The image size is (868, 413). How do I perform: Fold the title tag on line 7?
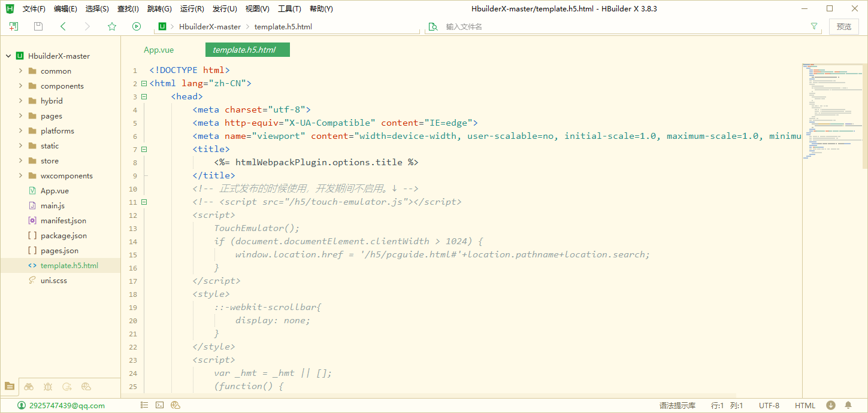tap(144, 150)
